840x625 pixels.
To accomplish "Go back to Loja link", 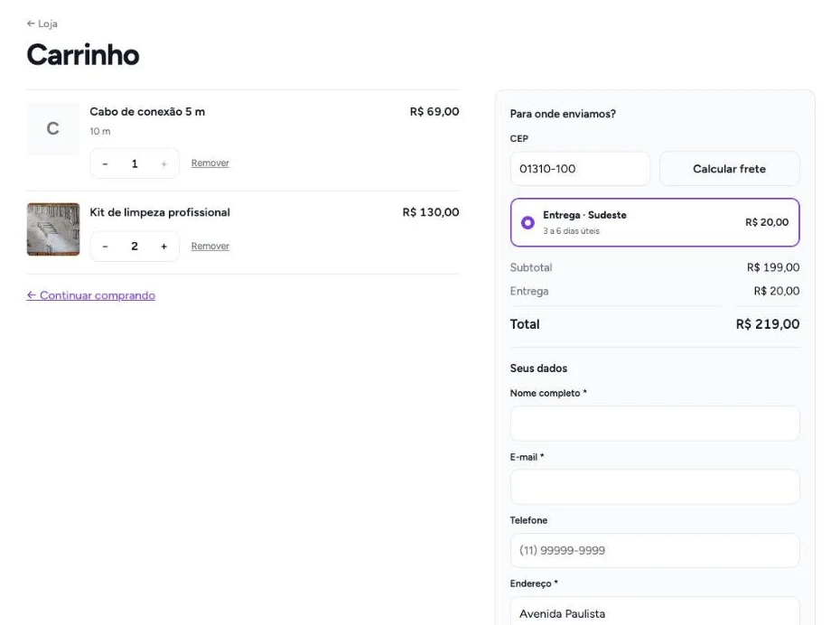I will point(42,23).
